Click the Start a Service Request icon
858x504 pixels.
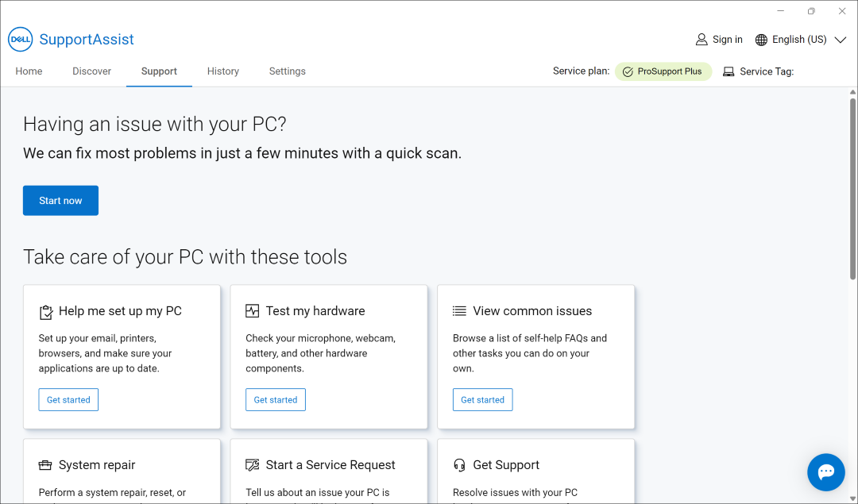[x=253, y=464]
